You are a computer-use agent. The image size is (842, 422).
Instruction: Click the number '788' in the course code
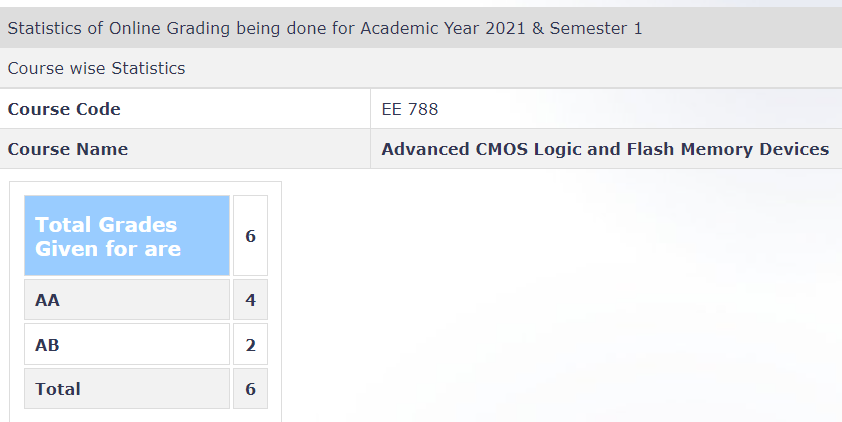coord(422,109)
